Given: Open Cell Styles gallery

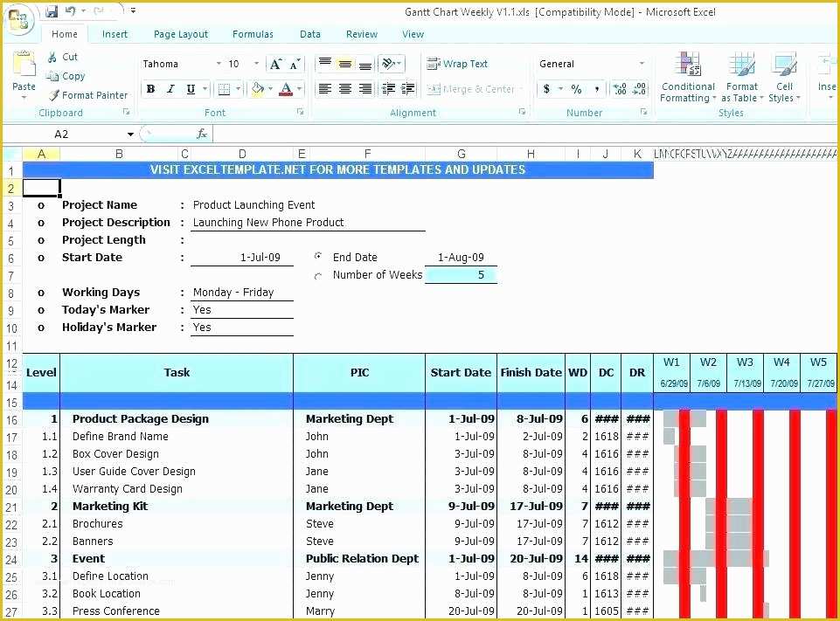Looking at the screenshot, I should (x=784, y=77).
